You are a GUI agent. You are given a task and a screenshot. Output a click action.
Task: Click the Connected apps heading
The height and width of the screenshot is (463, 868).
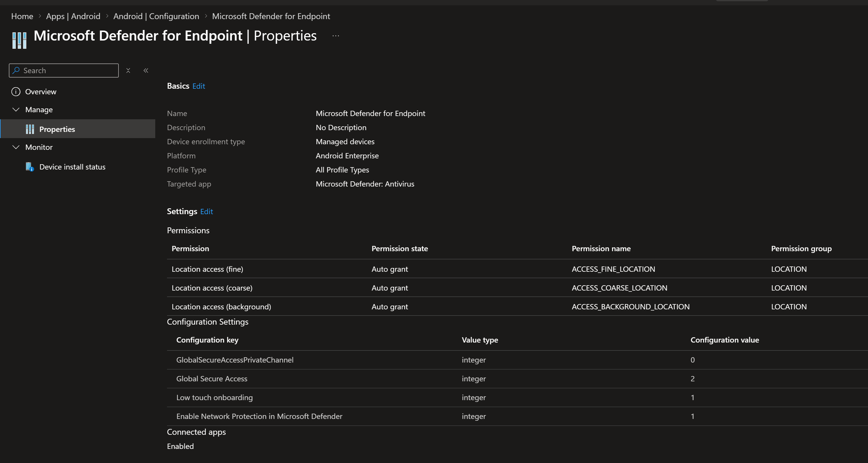196,432
